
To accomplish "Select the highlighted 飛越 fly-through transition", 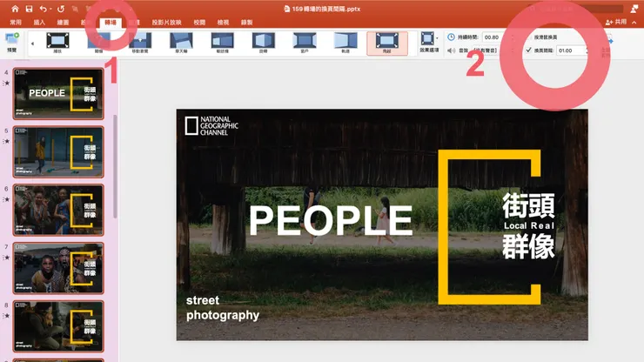I will 387,44.
